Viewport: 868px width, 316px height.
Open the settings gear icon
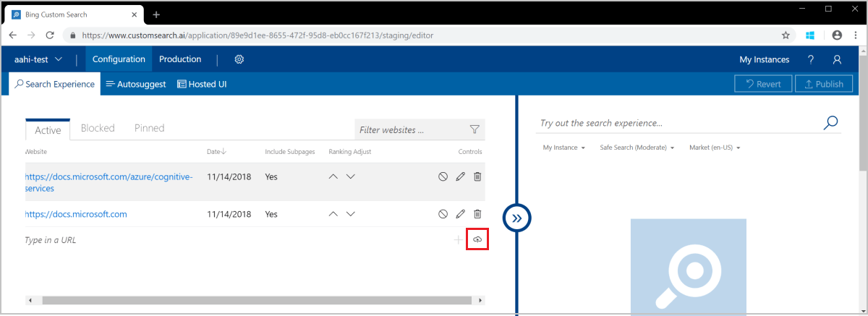239,59
